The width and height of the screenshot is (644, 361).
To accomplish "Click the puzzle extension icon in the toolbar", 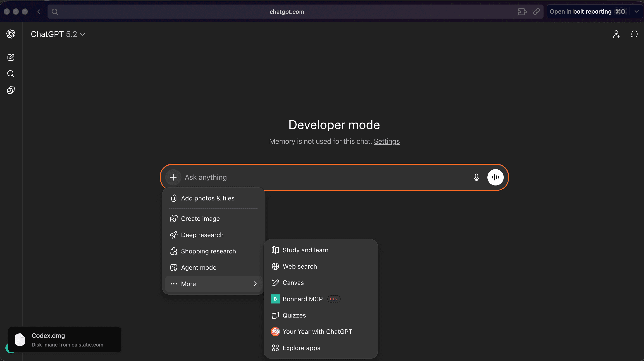I will [522, 12].
